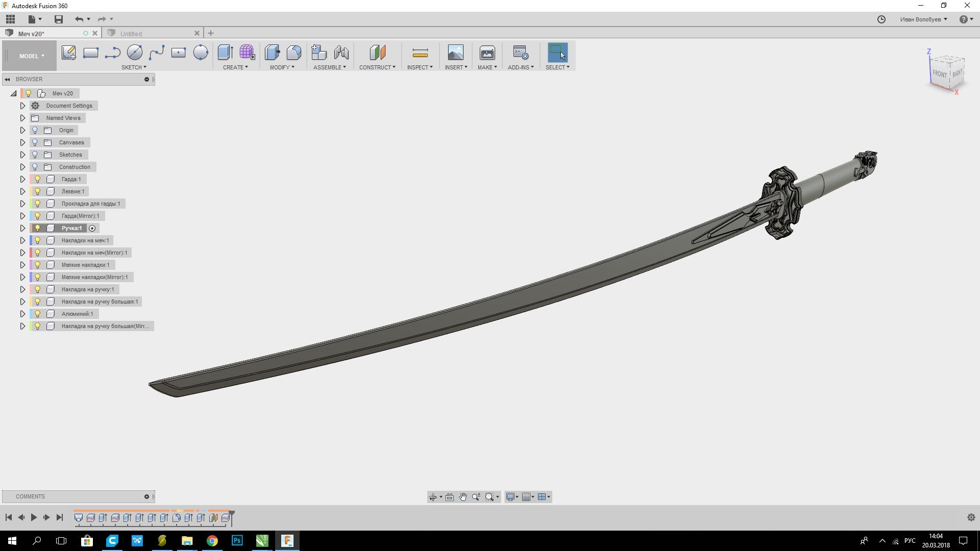The width and height of the screenshot is (980, 551).
Task: Click the Create Sketch icon
Action: click(x=68, y=53)
